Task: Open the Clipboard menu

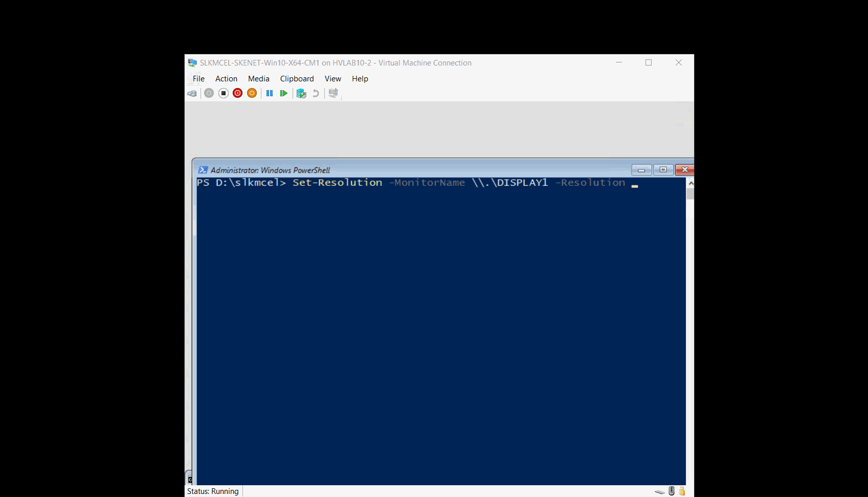Action: point(297,78)
